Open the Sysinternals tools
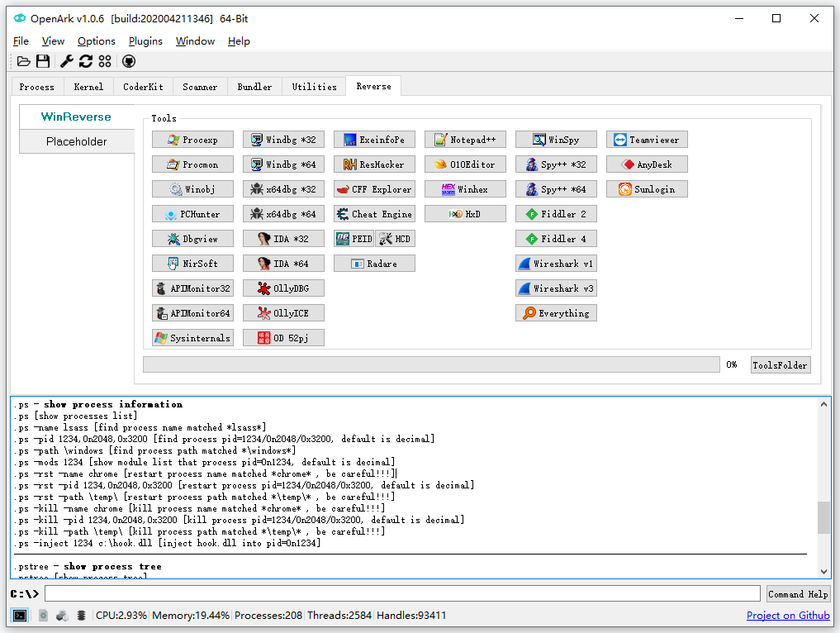The width and height of the screenshot is (840, 633). (x=192, y=338)
